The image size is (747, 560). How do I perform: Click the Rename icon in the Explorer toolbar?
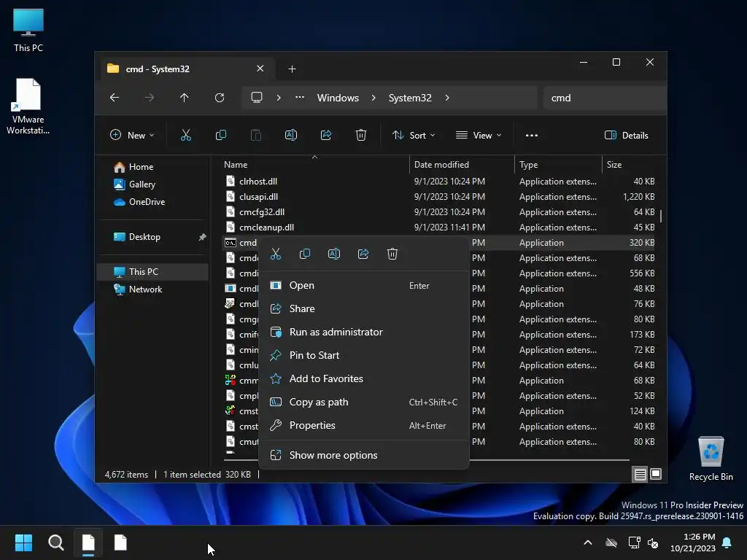point(290,135)
